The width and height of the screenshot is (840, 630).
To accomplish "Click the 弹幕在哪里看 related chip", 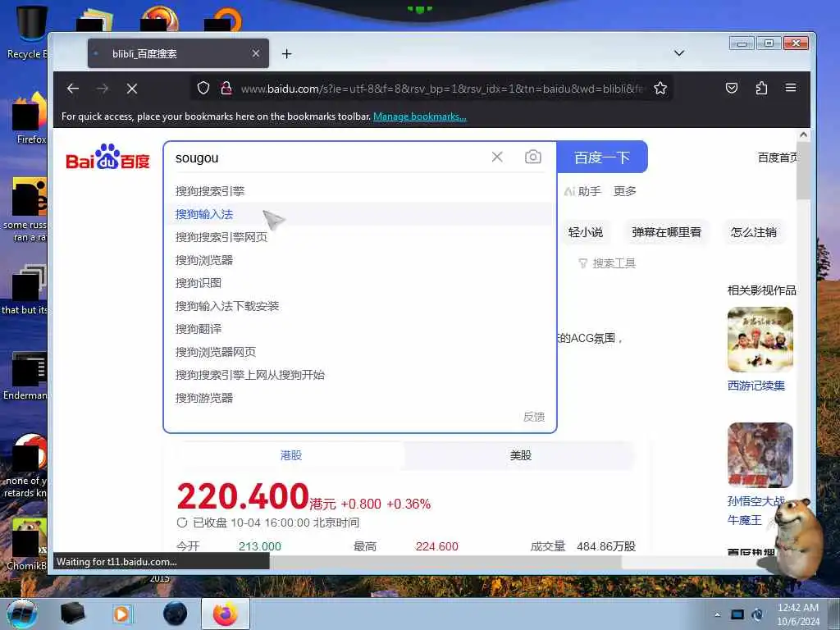I will [666, 232].
